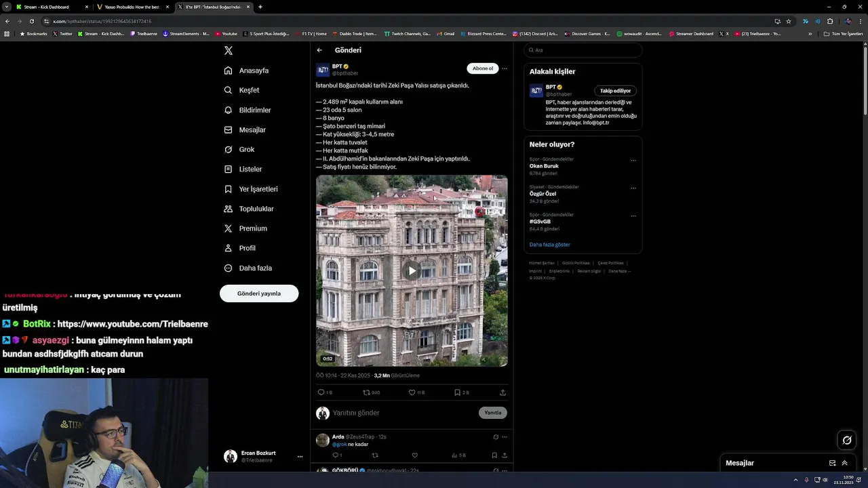Click Daha fazla göster link

tap(550, 245)
